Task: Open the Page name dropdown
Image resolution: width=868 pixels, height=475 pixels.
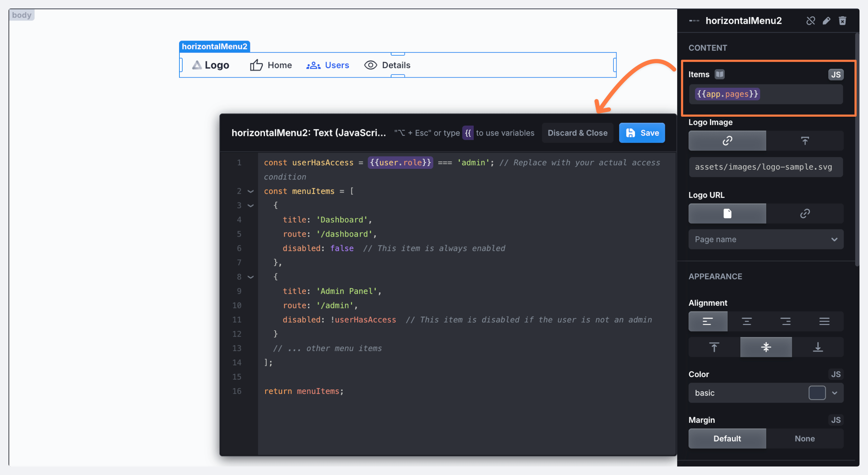Action: [766, 239]
